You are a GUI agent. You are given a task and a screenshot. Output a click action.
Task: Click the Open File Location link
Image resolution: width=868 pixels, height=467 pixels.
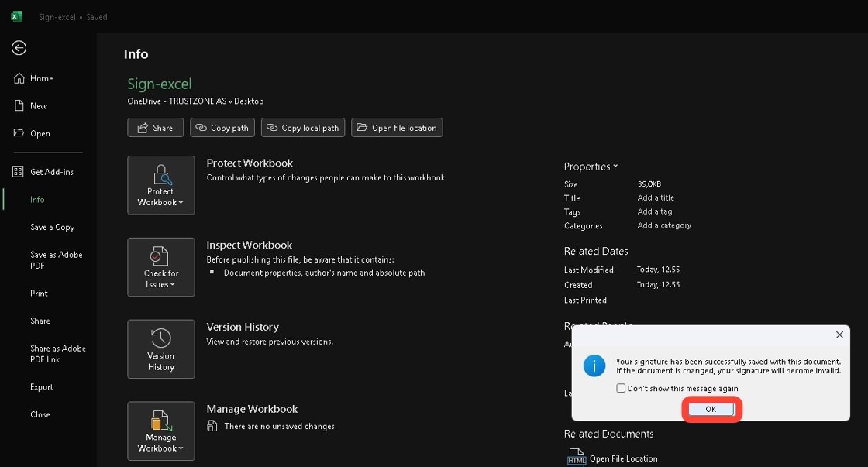[x=623, y=458]
